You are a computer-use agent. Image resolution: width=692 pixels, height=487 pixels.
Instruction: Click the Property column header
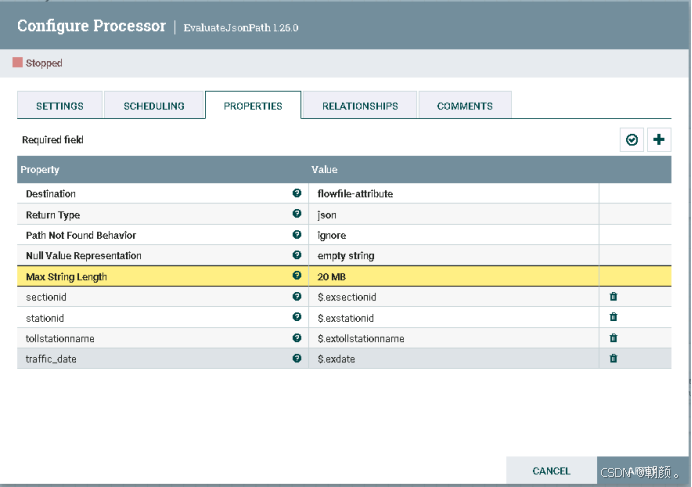tap(40, 170)
